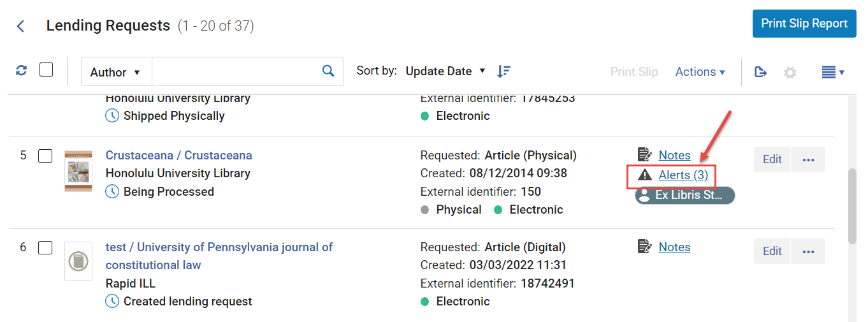
Task: Click the alert warning triangle icon
Action: [x=645, y=175]
